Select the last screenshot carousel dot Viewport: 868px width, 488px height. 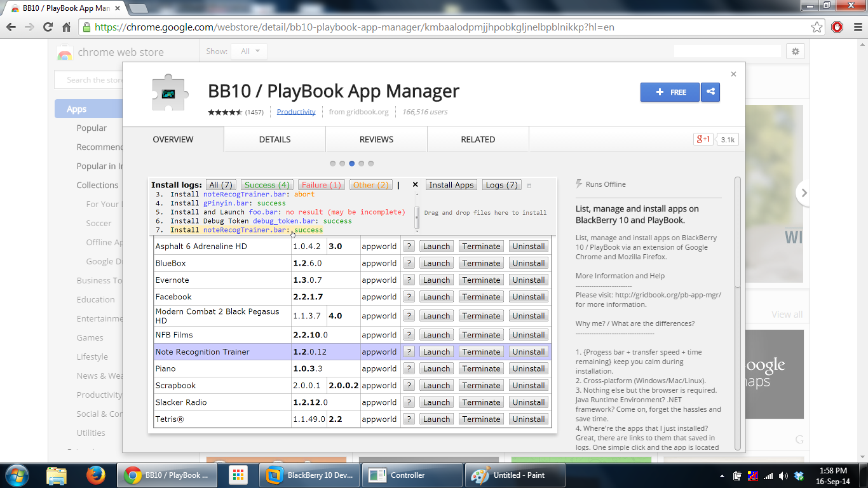[x=371, y=163]
